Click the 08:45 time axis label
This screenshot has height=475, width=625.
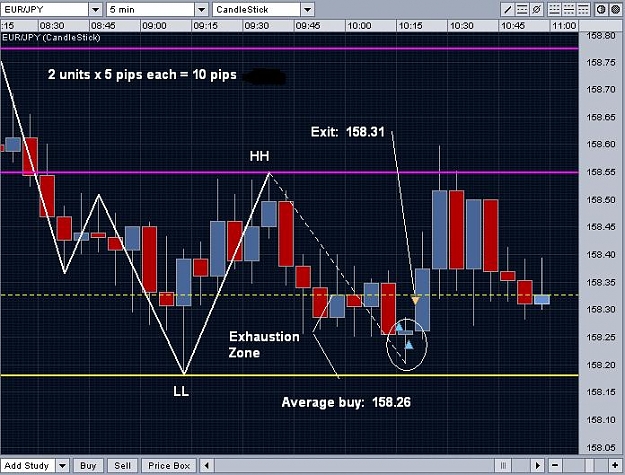click(x=103, y=26)
